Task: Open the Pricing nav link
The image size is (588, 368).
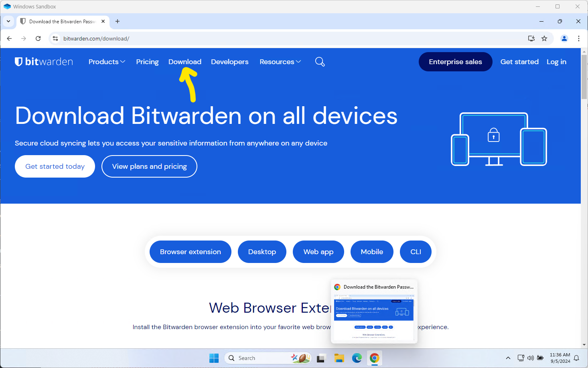Action: click(x=147, y=62)
